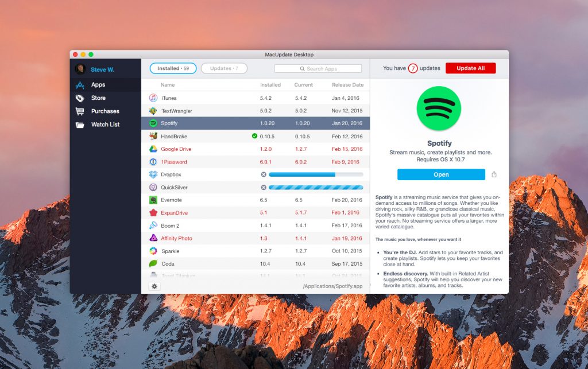The height and width of the screenshot is (369, 588).
Task: Click the Affinity Photo app icon
Action: pos(153,238)
